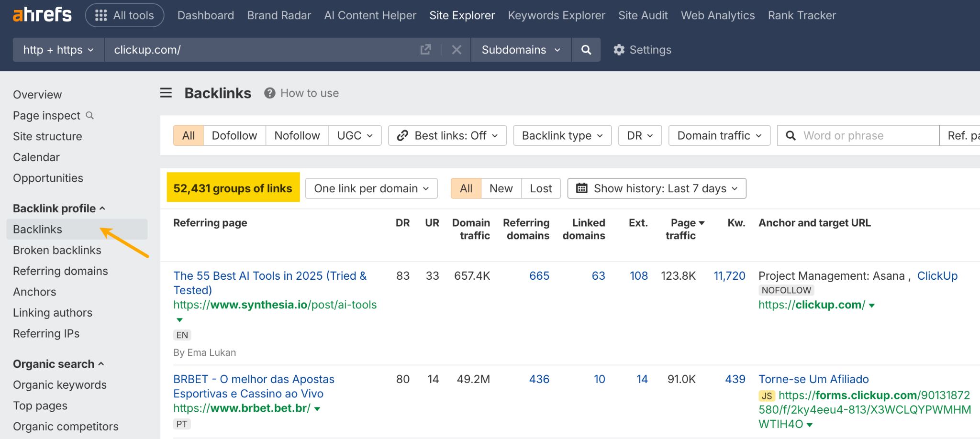This screenshot has height=439, width=980.
Task: Go to the Dashboard menu item
Action: (205, 15)
